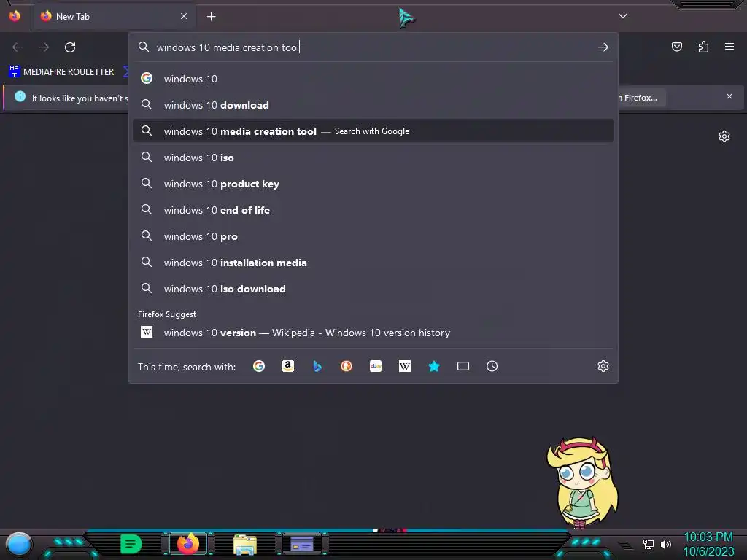Dismiss the notification bar
The image size is (747, 560).
pyautogui.click(x=729, y=97)
